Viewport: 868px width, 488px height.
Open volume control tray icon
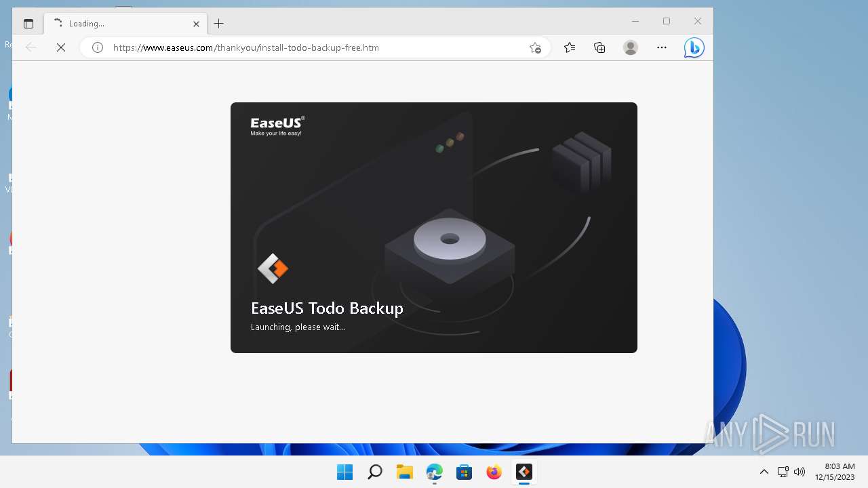(800, 472)
